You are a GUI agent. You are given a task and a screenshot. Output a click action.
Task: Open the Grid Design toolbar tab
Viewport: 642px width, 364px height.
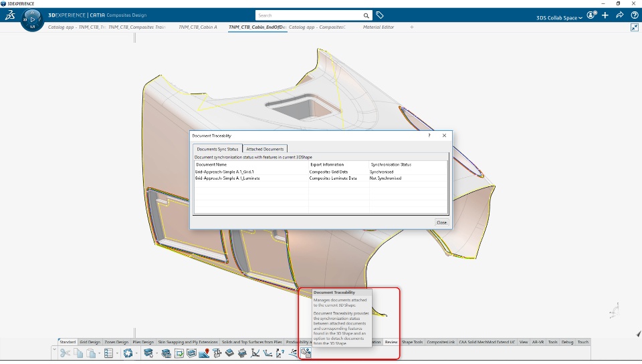90,342
